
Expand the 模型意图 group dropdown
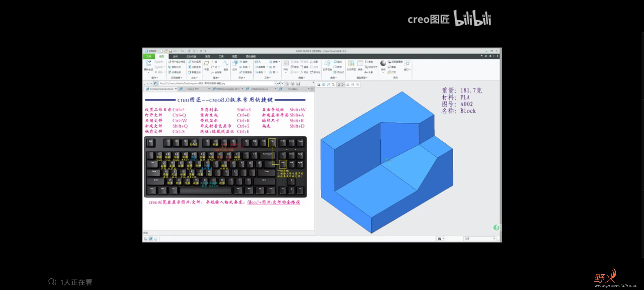click(x=362, y=78)
